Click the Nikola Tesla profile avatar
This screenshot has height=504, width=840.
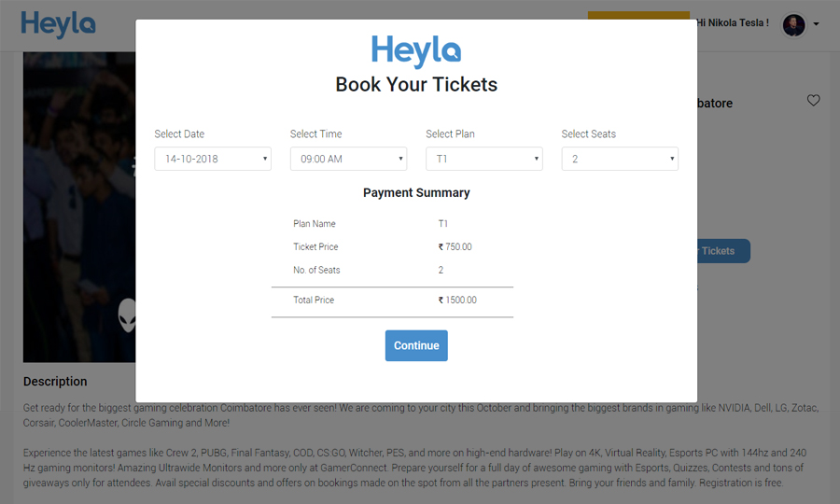(793, 24)
